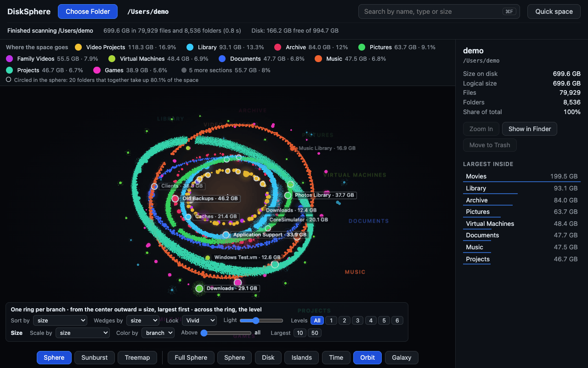This screenshot has width=588, height=368.
Task: Open the Wedges by dropdown
Action: (x=143, y=321)
